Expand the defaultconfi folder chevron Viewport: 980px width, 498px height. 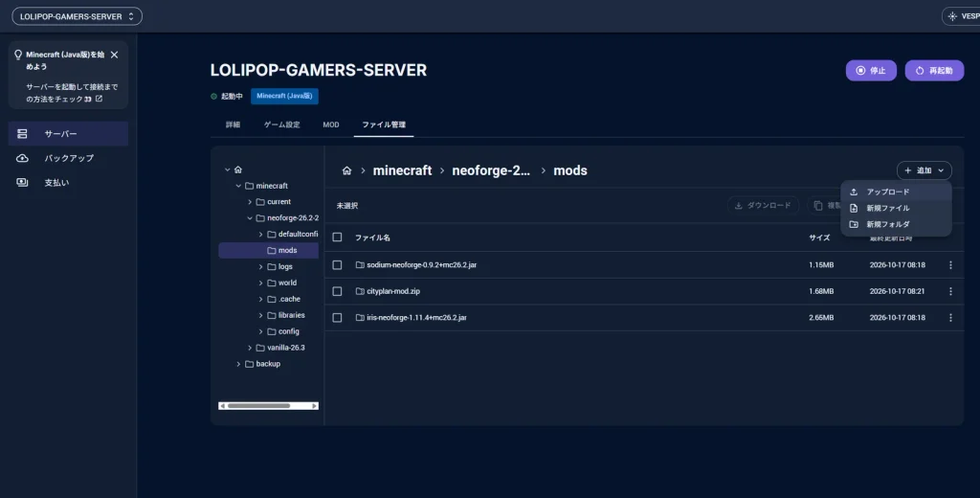pyautogui.click(x=260, y=234)
